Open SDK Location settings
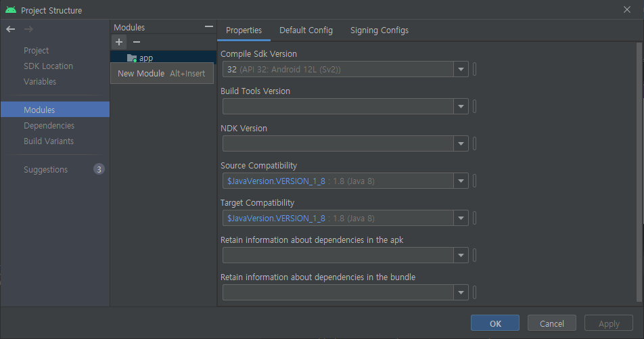 (x=48, y=66)
